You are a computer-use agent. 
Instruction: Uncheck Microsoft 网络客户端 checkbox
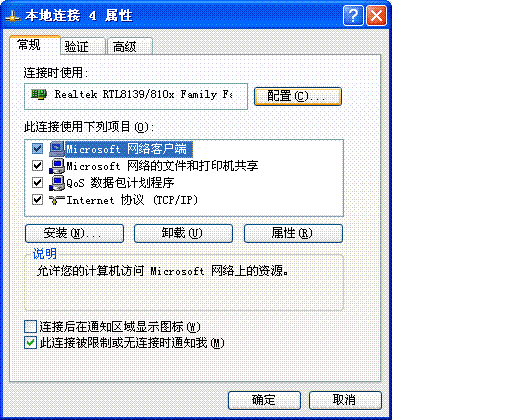point(37,149)
